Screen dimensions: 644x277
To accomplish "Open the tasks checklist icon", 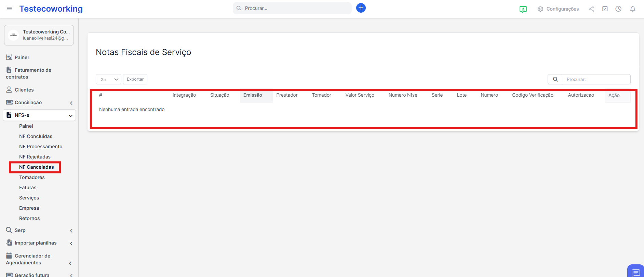I will [x=605, y=9].
